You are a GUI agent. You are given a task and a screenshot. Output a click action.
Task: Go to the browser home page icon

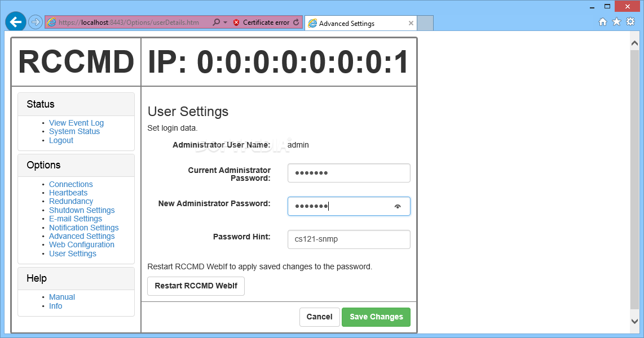[x=602, y=22]
